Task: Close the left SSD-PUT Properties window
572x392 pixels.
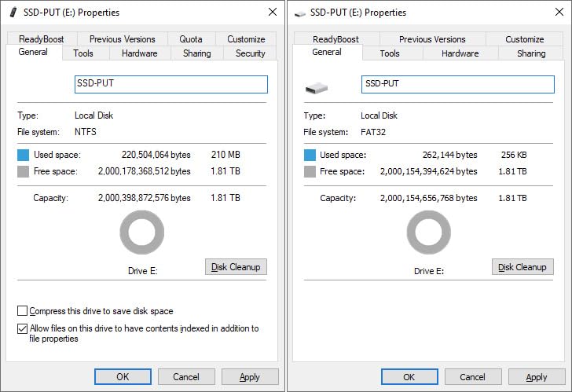Action: pyautogui.click(x=272, y=13)
